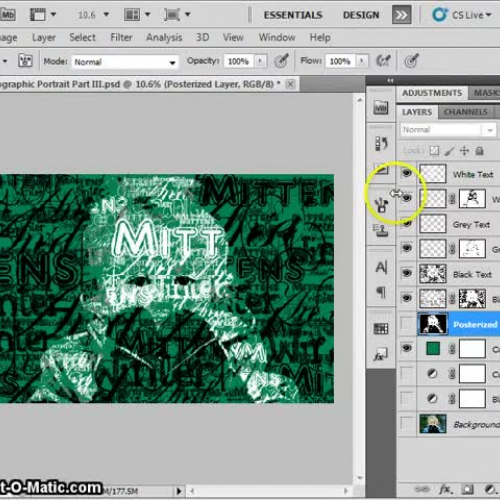Image resolution: width=500 pixels, height=500 pixels.
Task: Open the Layer menu
Action: [44, 38]
